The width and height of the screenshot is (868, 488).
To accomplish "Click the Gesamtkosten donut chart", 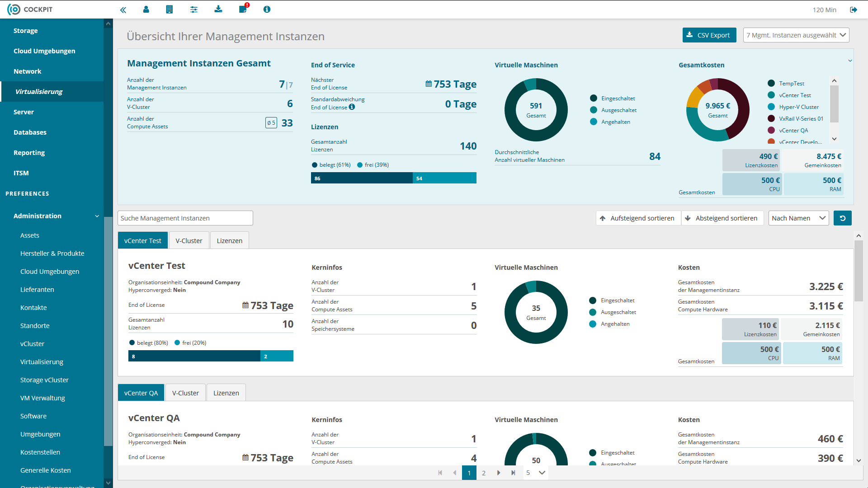I will click(718, 110).
